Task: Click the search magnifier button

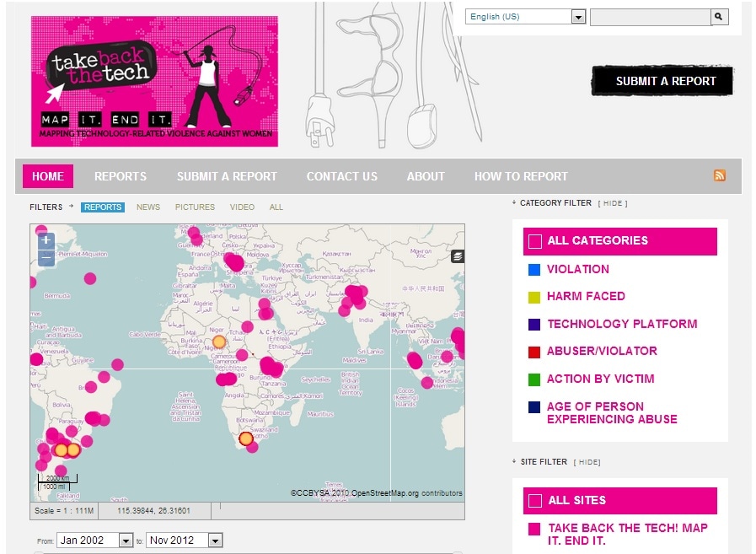Action: tap(719, 17)
